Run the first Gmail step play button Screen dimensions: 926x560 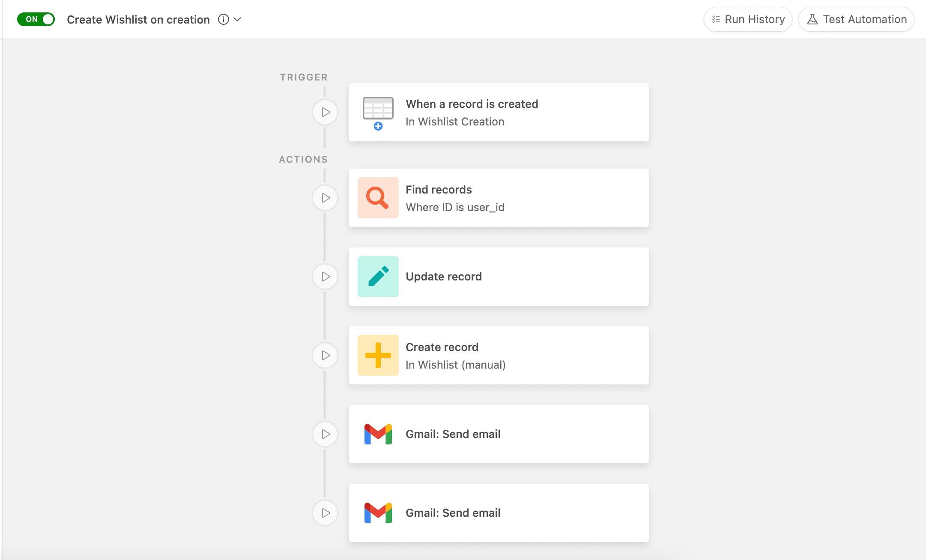tap(326, 434)
